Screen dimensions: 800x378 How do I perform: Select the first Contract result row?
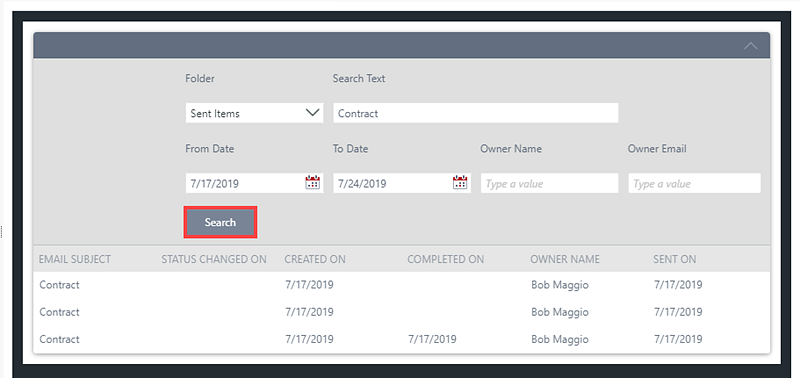tap(402, 285)
